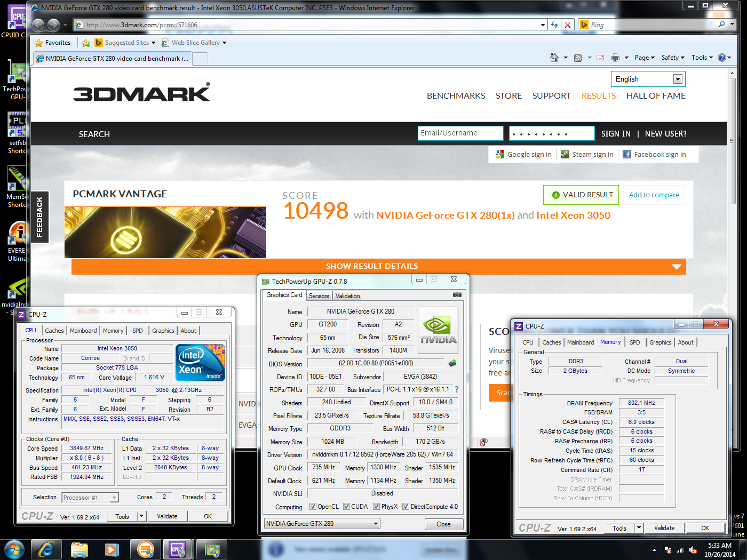
Task: Click the Read Mail envelope icon
Action: click(600, 58)
